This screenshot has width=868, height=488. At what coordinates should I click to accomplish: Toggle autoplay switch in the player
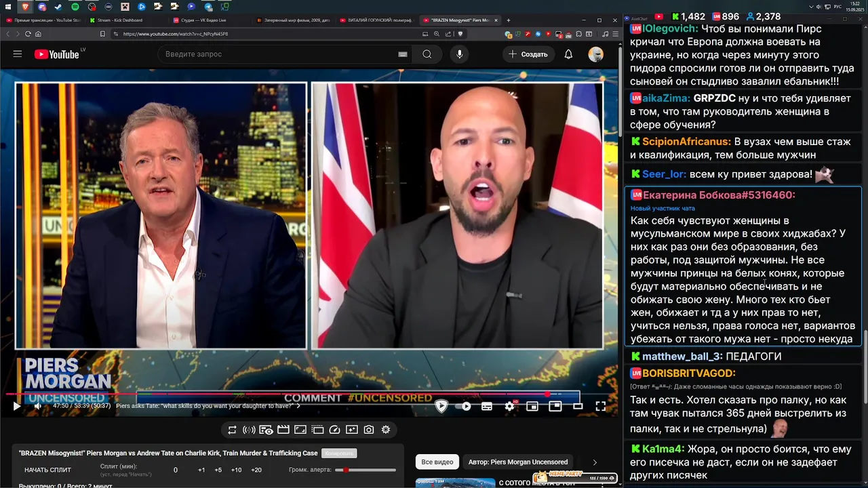464,406
